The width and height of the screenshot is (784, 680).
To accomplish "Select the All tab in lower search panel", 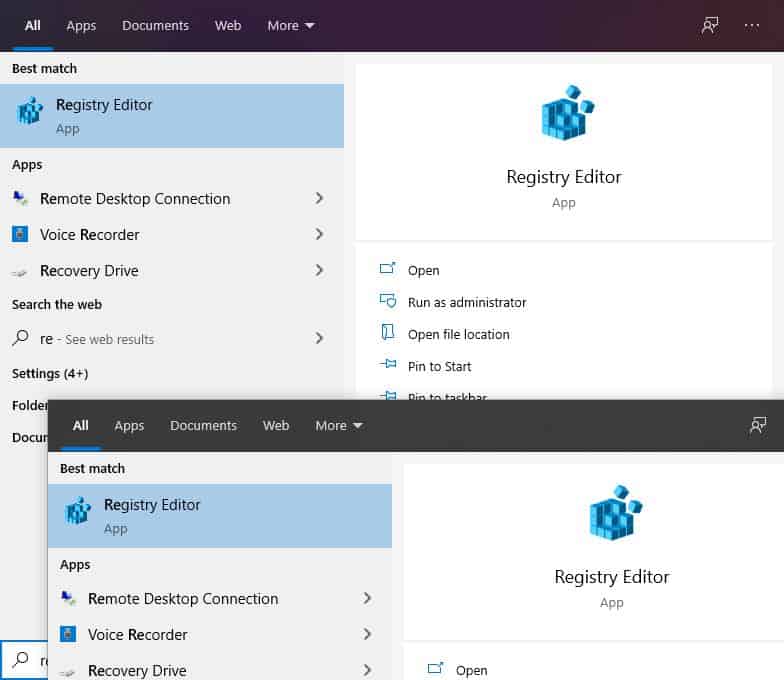I will click(x=80, y=426).
